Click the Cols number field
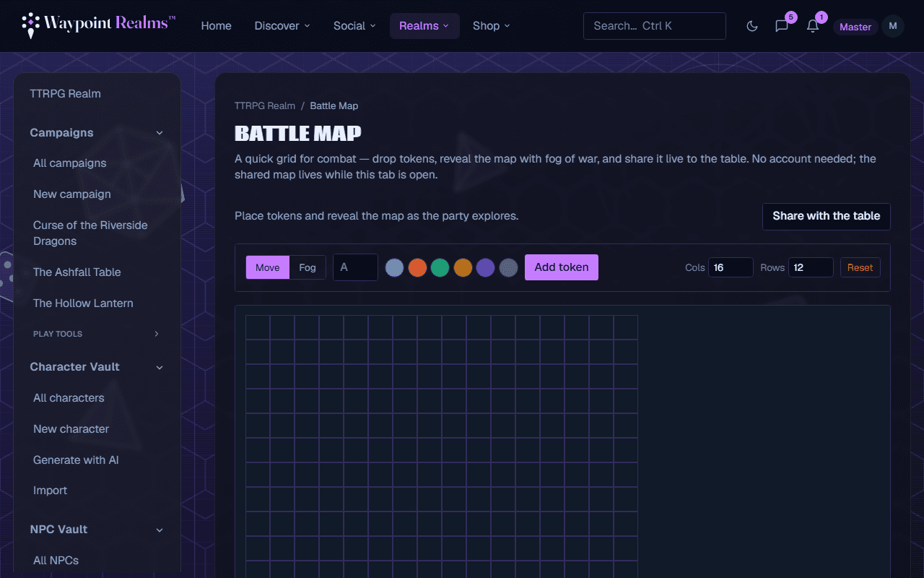The width and height of the screenshot is (924, 578). pyautogui.click(x=731, y=267)
